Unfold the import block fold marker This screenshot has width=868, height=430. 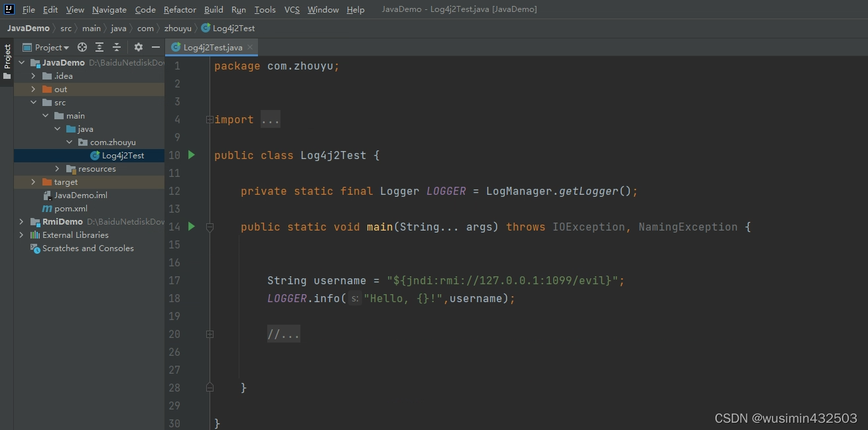pyautogui.click(x=210, y=120)
